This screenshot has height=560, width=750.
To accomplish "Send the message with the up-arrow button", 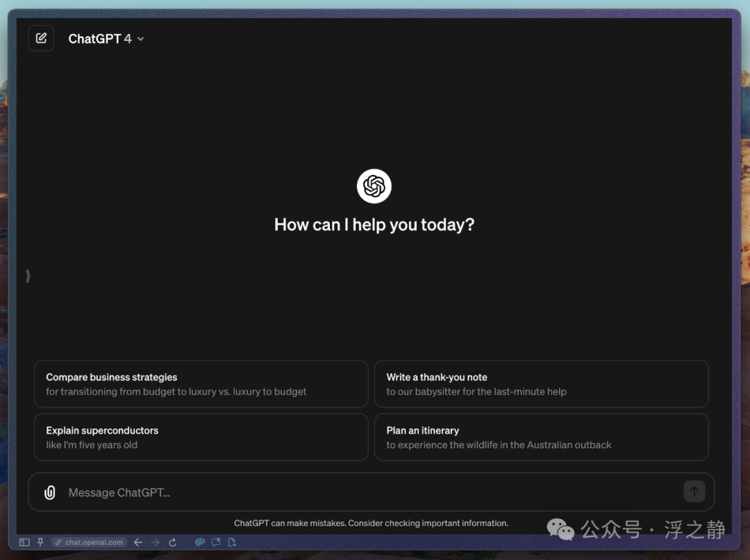I will 694,491.
